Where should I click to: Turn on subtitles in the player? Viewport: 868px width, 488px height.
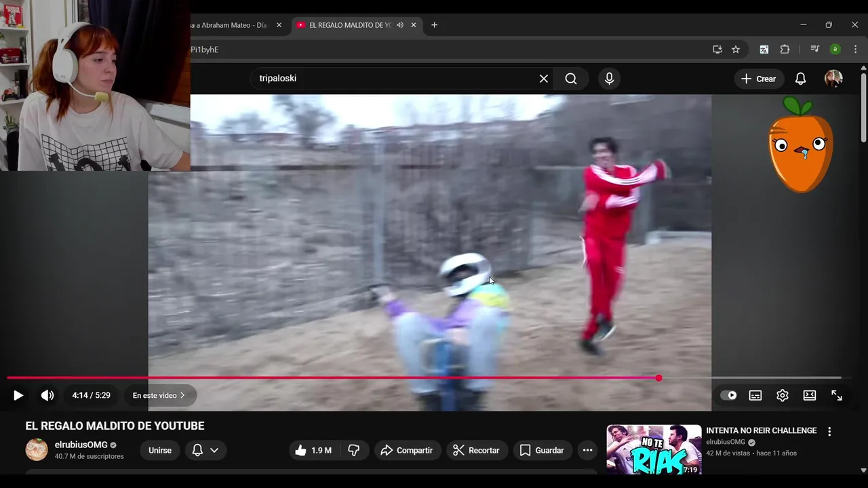755,395
